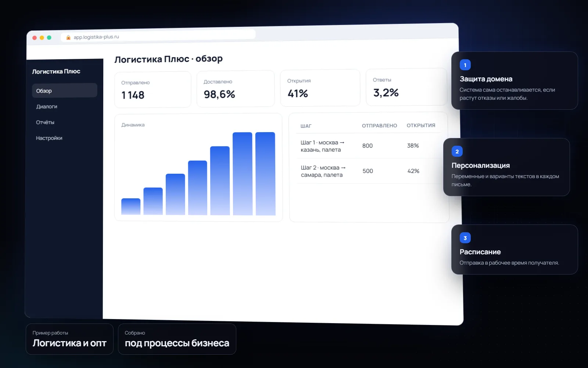Click the page heading Логистика Плюс · обзор

click(x=169, y=59)
